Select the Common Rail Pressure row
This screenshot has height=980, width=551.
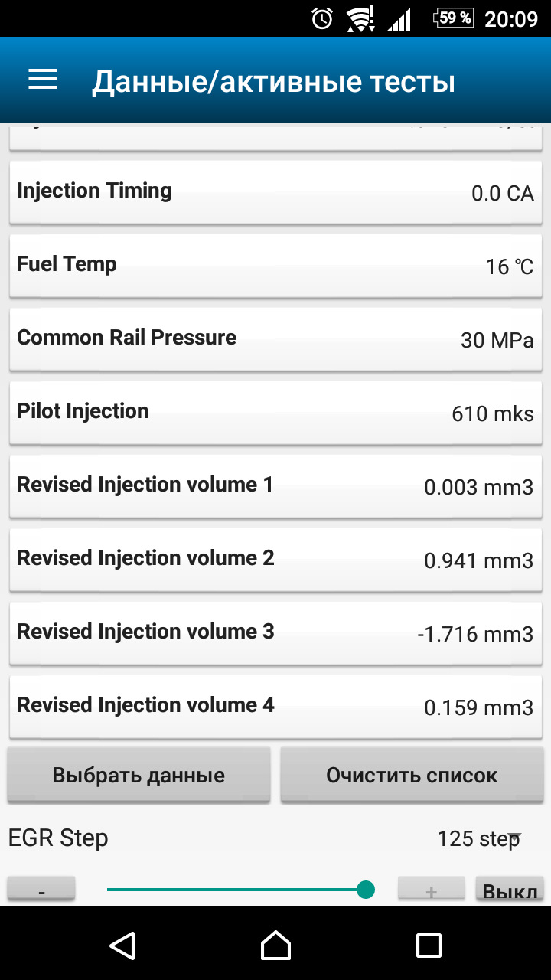tap(275, 338)
